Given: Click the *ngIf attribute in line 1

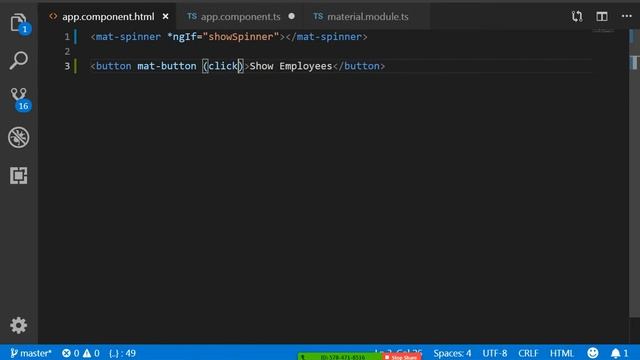Looking at the screenshot, I should point(182,37).
